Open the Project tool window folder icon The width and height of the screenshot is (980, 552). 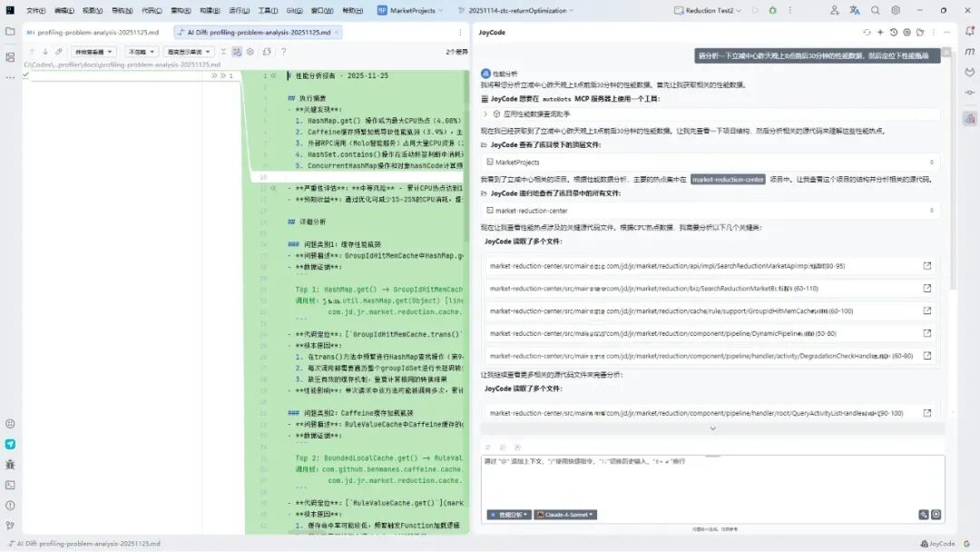(x=10, y=31)
